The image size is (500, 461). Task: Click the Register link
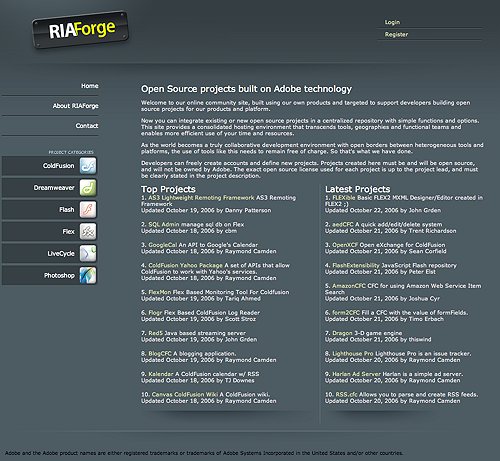pyautogui.click(x=396, y=34)
